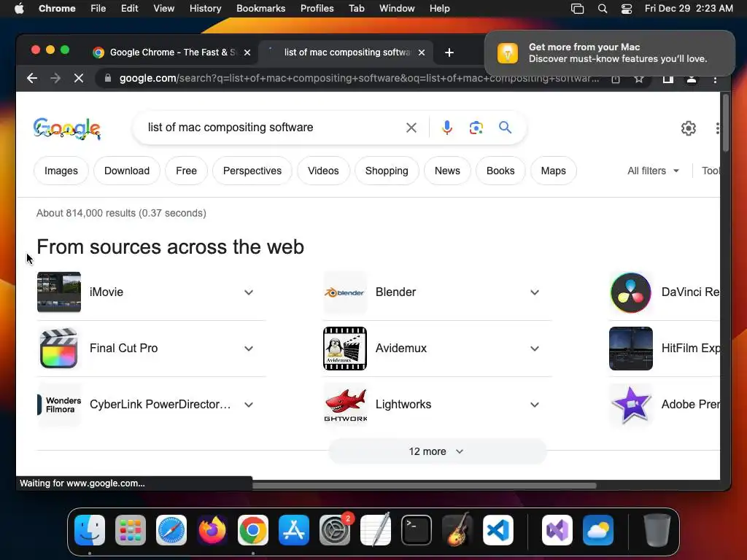Click the horizontal scrollbar at page bottom
The width and height of the screenshot is (747, 560).
pos(424,486)
